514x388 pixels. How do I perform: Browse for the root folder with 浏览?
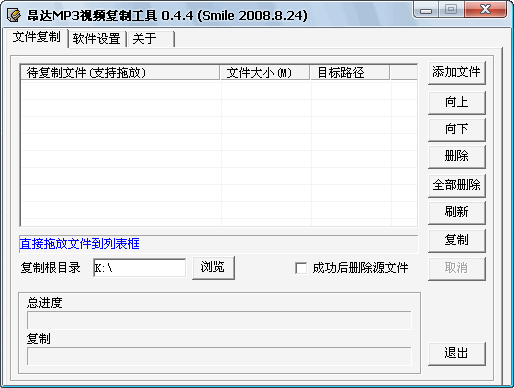coord(213,267)
